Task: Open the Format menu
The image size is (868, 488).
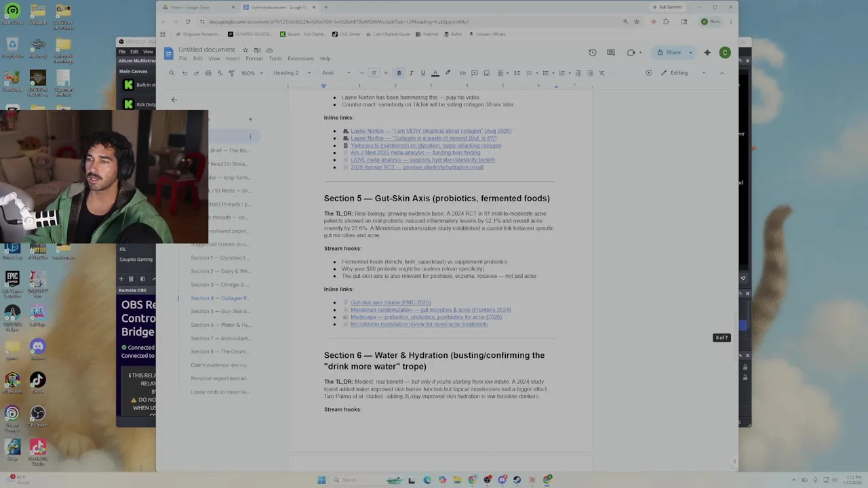Action: [x=254, y=59]
